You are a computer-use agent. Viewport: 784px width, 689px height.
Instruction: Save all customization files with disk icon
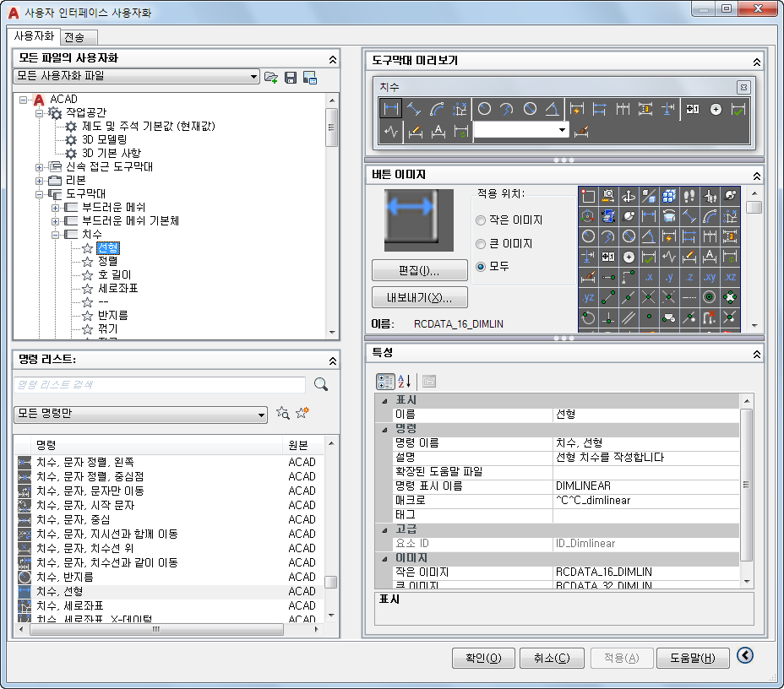pos(291,77)
